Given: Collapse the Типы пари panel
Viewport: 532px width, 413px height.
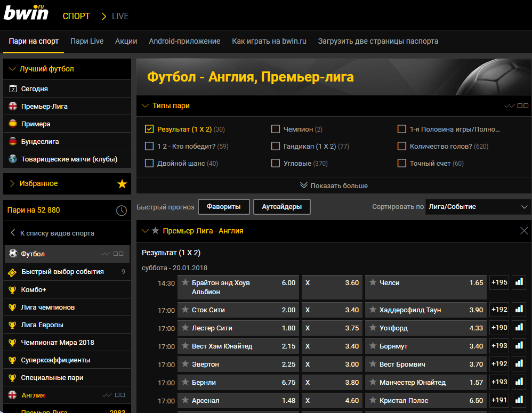Looking at the screenshot, I should click(x=145, y=106).
